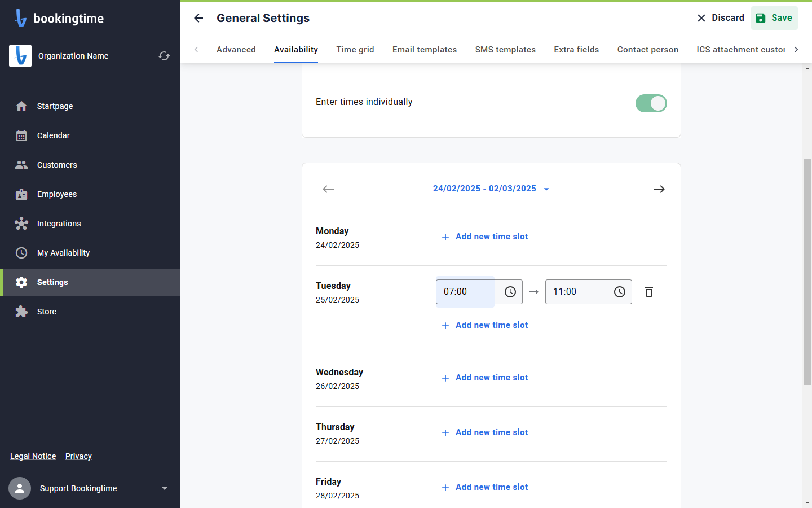Click the bookingtime logo in the sidebar
Viewport: 812px width, 508px height.
[59, 18]
